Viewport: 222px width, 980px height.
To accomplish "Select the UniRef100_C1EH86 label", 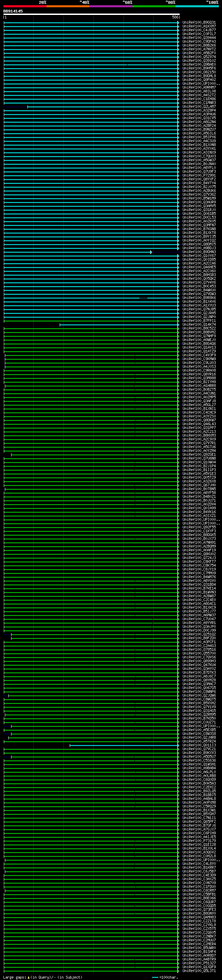I will pos(199,99).
